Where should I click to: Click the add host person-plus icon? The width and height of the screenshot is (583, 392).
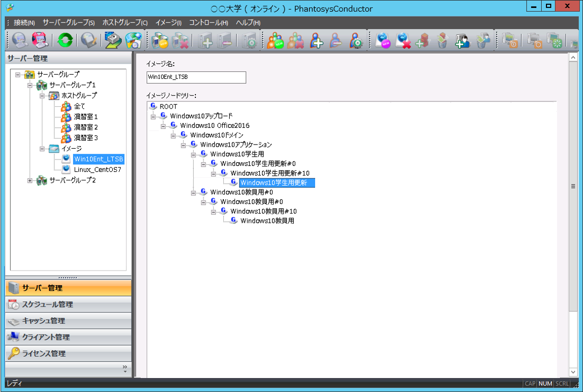tap(316, 40)
